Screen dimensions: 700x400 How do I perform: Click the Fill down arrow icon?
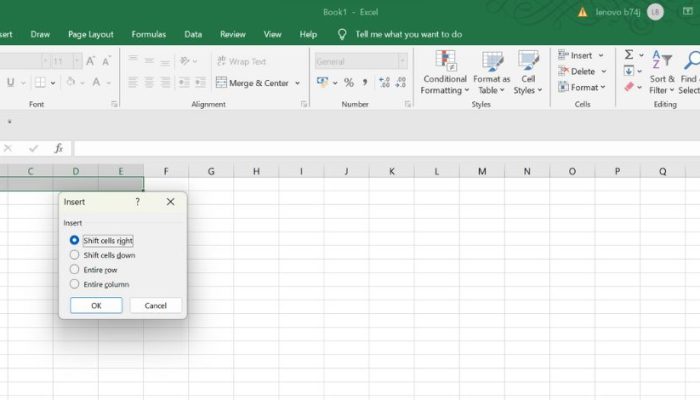pyautogui.click(x=629, y=71)
